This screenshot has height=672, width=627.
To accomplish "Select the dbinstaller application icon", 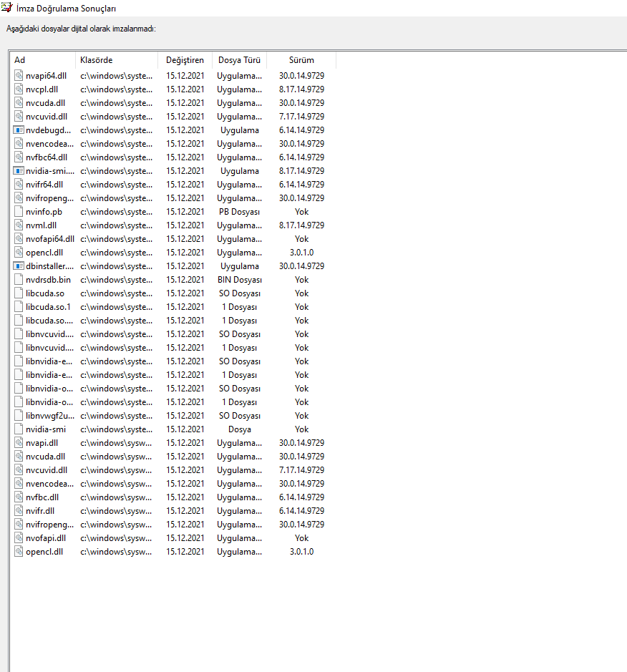I will (x=19, y=266).
